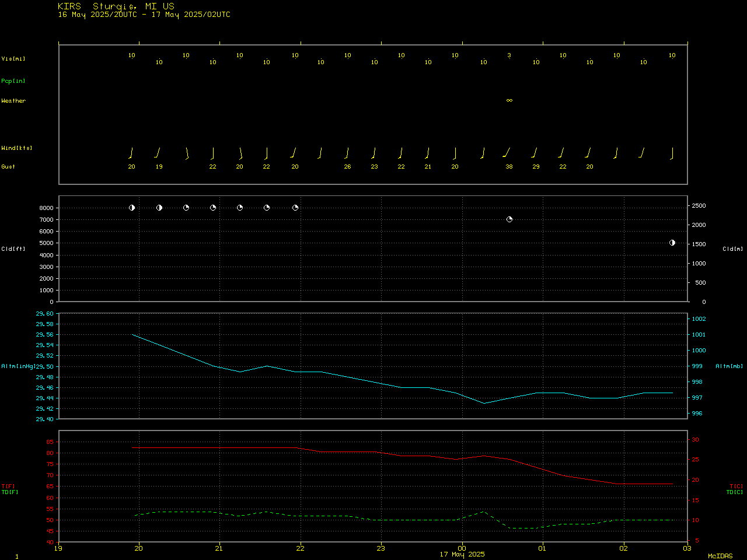Click the wind barb above the 38 gust

pos(506,153)
